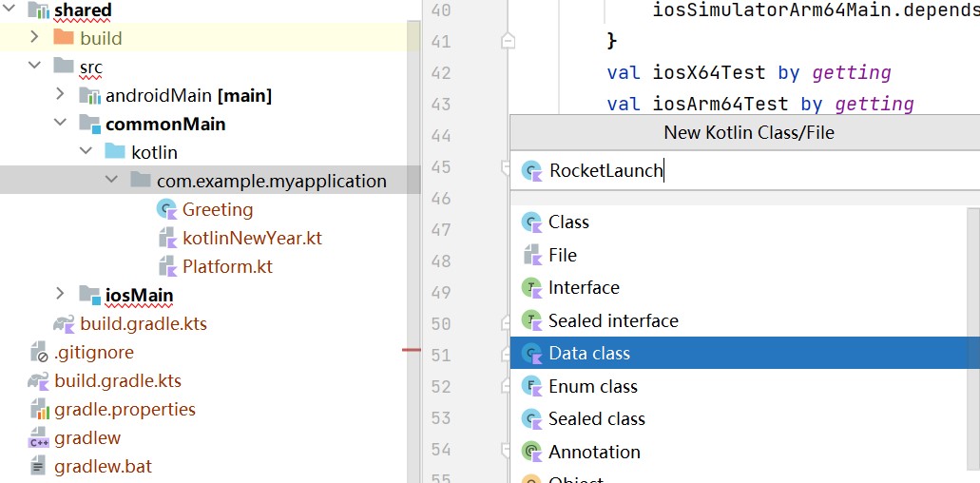Click the gradlew C++ file icon
This screenshot has height=483, width=980.
(39, 437)
